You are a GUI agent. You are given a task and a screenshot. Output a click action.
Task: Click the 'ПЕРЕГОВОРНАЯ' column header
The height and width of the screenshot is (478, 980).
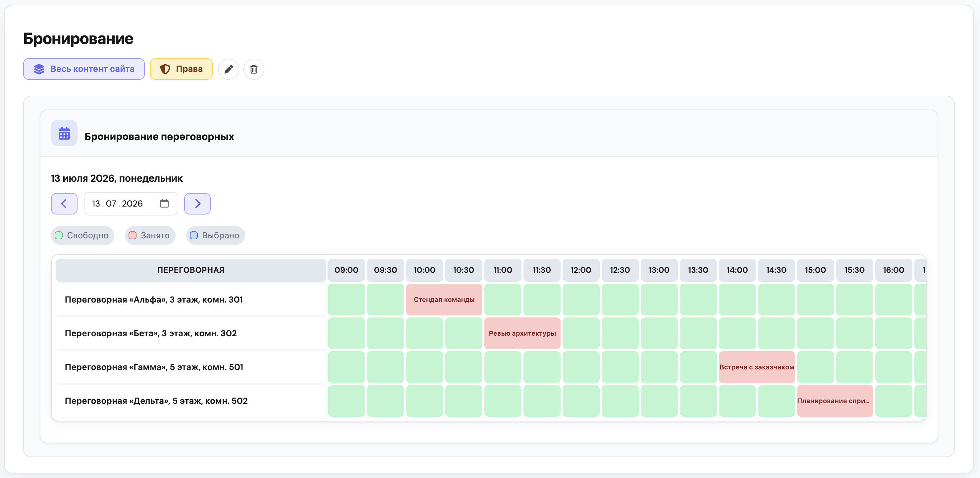coord(191,270)
